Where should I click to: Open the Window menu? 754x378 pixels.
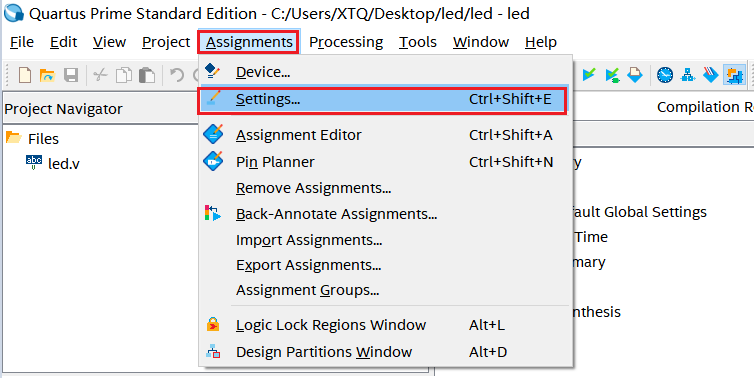[x=481, y=42]
